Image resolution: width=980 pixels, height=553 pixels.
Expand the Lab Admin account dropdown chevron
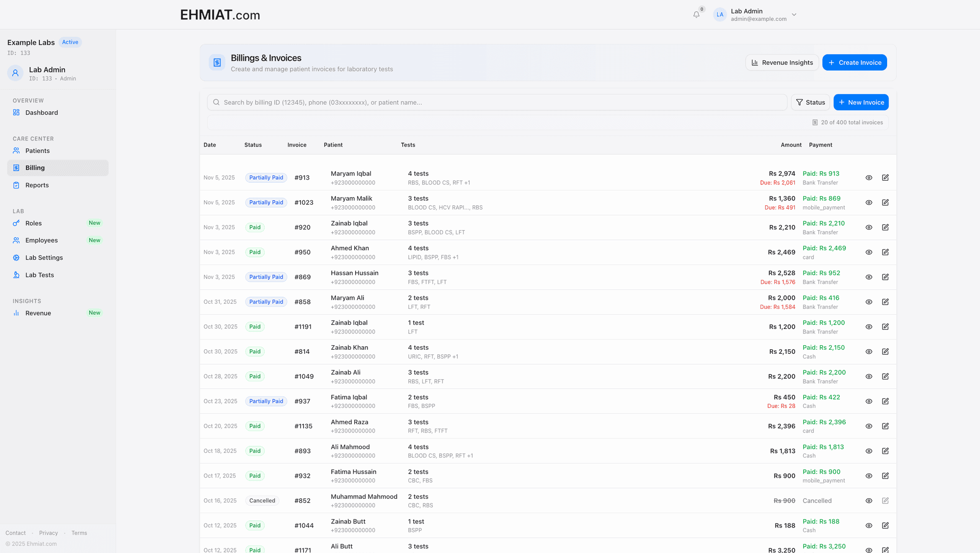pos(794,15)
